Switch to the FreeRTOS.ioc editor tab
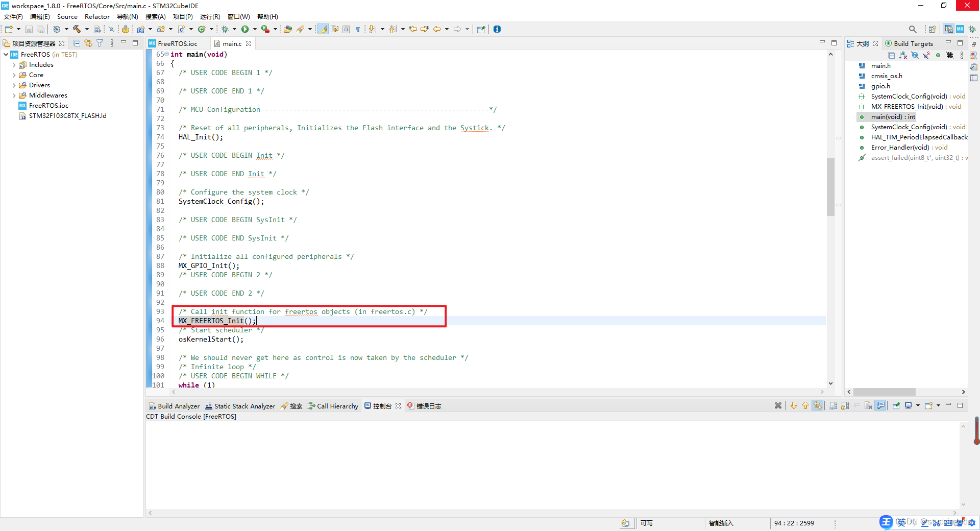The width and height of the screenshot is (980, 531). (178, 43)
